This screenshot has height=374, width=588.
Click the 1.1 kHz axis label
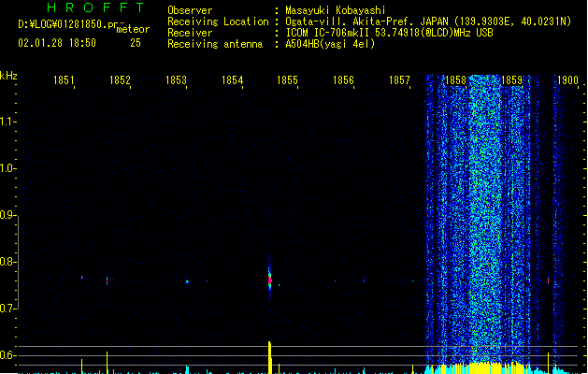click(7, 122)
